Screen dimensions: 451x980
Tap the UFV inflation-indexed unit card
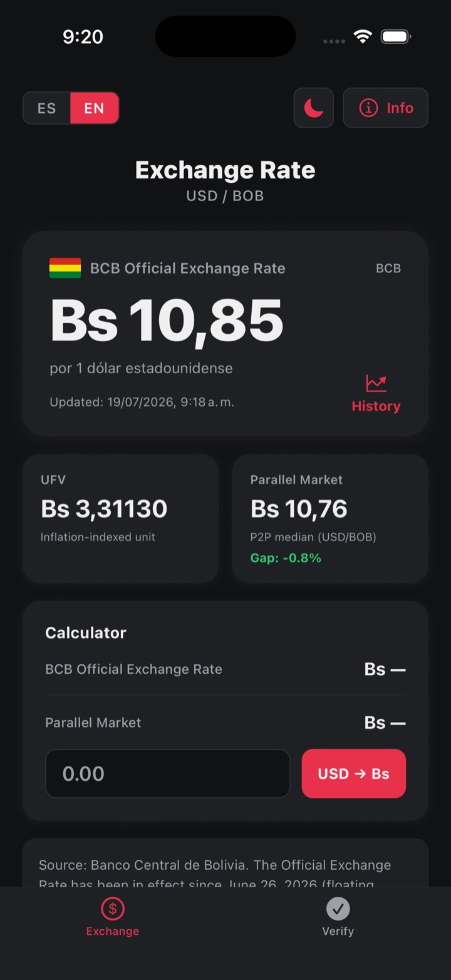pos(121,518)
